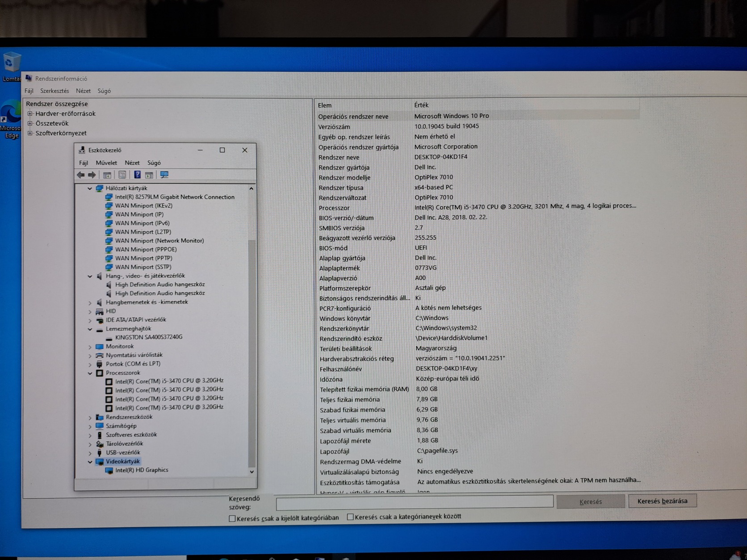Select Rendszer összegzése tree root
This screenshot has width=747, height=560.
[57, 104]
